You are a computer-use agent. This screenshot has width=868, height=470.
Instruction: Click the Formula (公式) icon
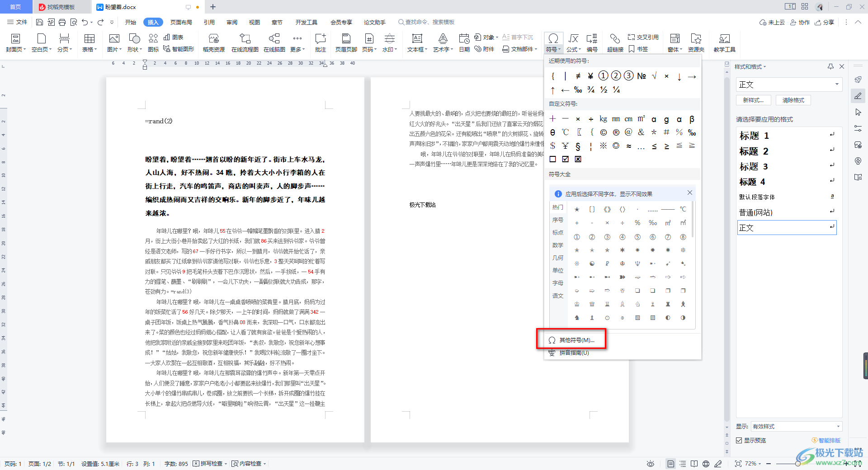pyautogui.click(x=573, y=38)
